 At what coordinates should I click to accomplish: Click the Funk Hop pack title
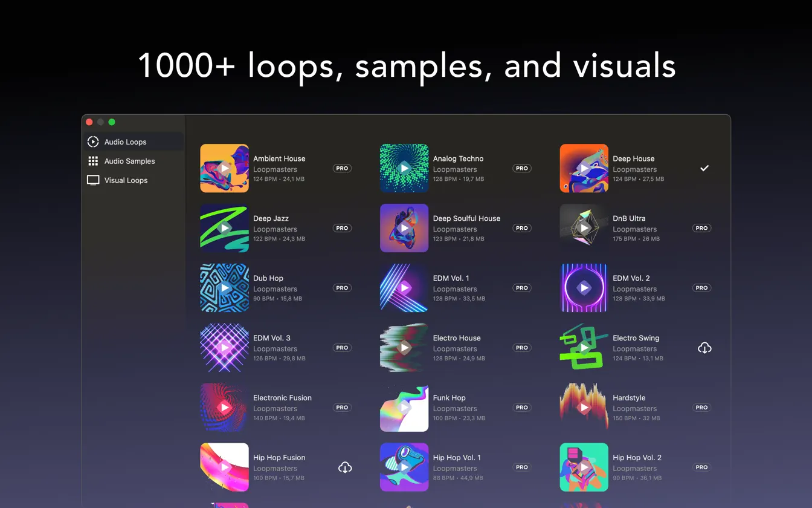coord(449,398)
